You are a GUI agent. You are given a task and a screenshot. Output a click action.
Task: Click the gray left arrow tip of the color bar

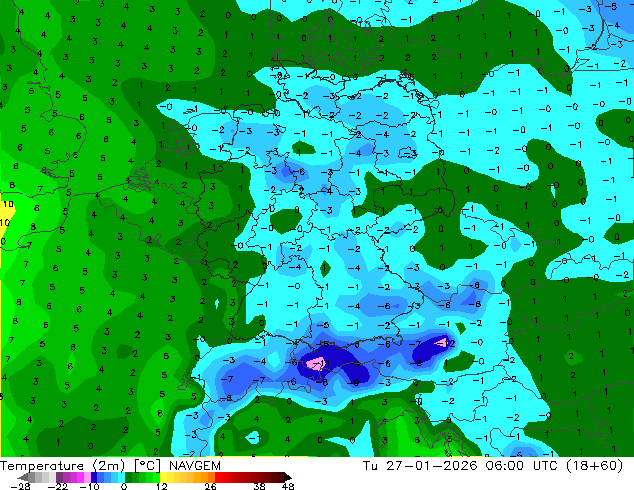(x=23, y=477)
